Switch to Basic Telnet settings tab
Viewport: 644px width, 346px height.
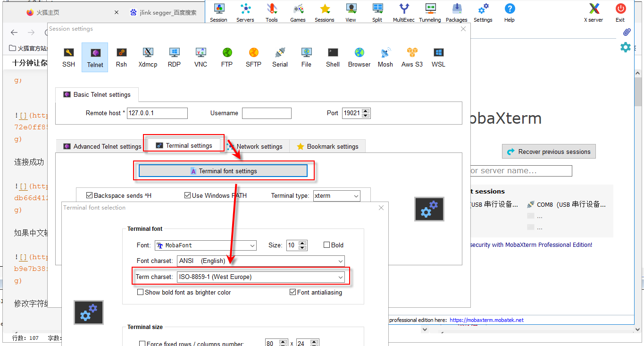pyautogui.click(x=97, y=94)
